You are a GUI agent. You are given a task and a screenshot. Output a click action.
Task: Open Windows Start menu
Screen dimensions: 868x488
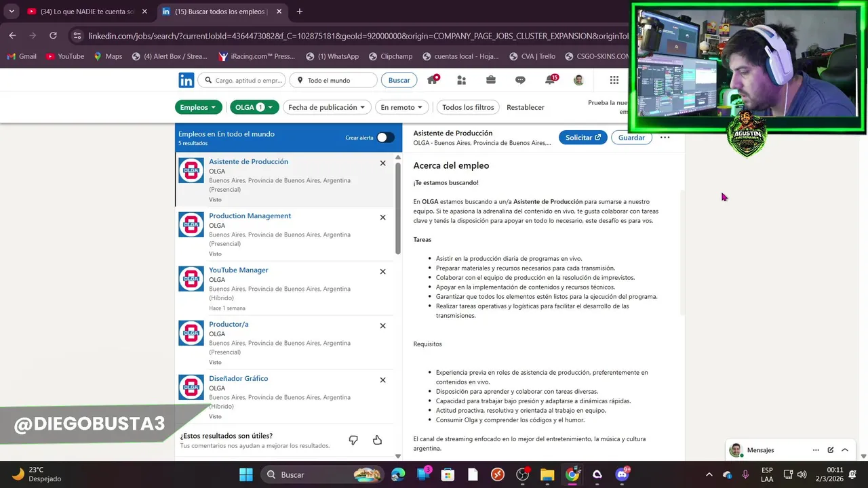click(x=246, y=474)
